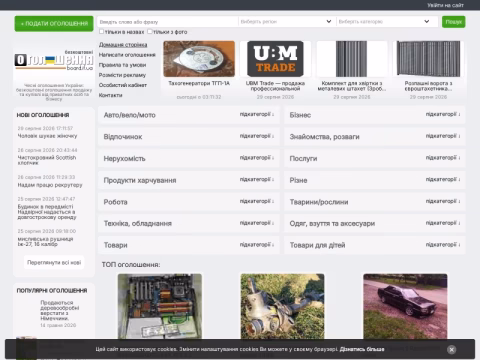Open the metal picket fence gate thumbnail
Screen dimensions: 480x360
(x=352, y=59)
